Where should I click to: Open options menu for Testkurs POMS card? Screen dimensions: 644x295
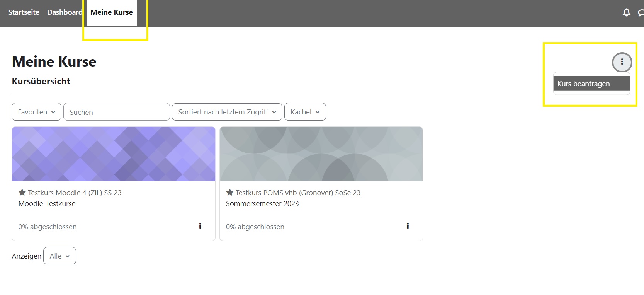click(x=408, y=226)
